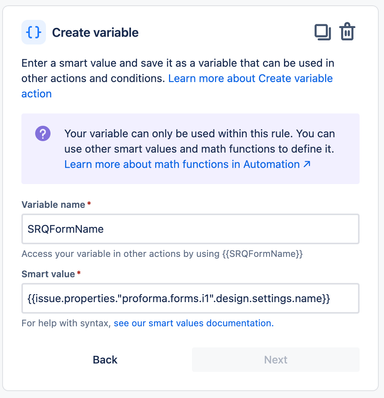Click the For help with syntax text

[x=66, y=323]
